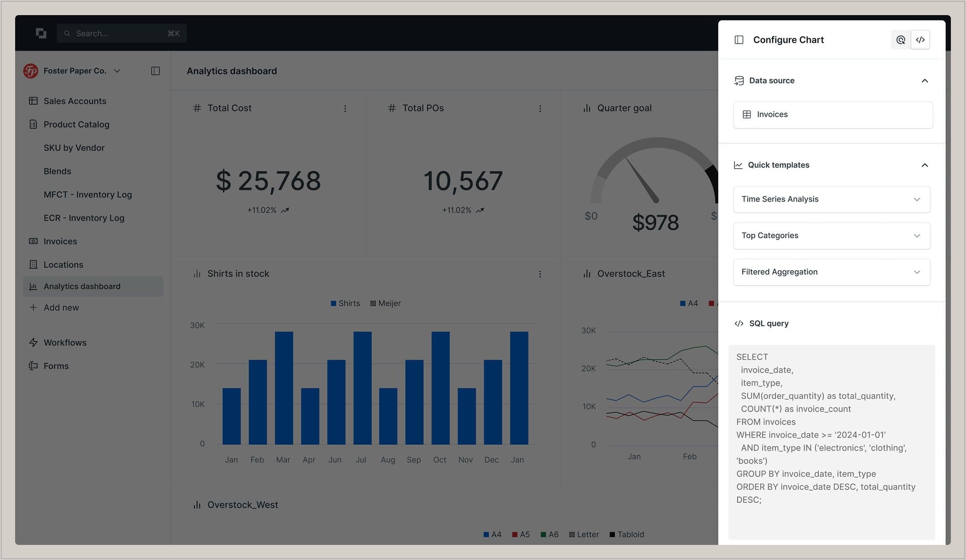Collapse the Quick templates section
Viewport: 966px width, 560px height.
925,165
